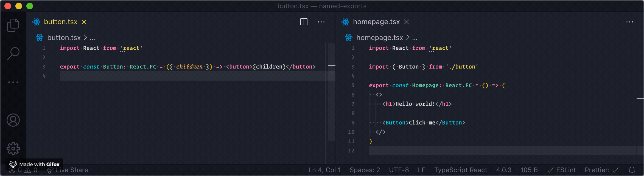Open the Manage gear icon
The height and width of the screenshot is (176, 644).
tap(13, 149)
